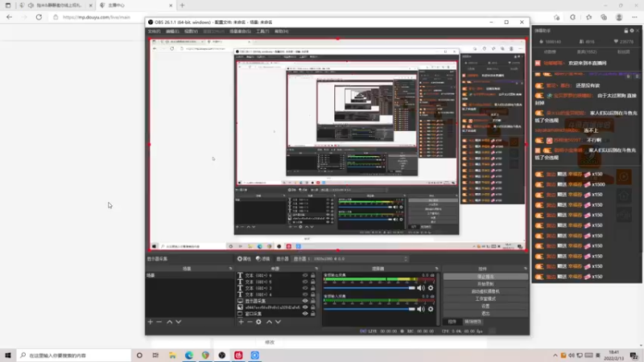Toggle visibility of 显示器采集 source
Image resolution: width=644 pixels, height=362 pixels.
305,301
